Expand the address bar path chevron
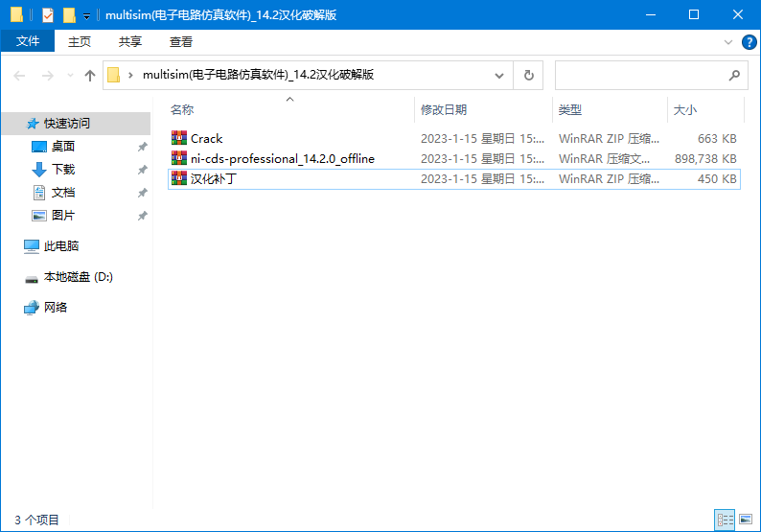The height and width of the screenshot is (532, 761). (130, 75)
